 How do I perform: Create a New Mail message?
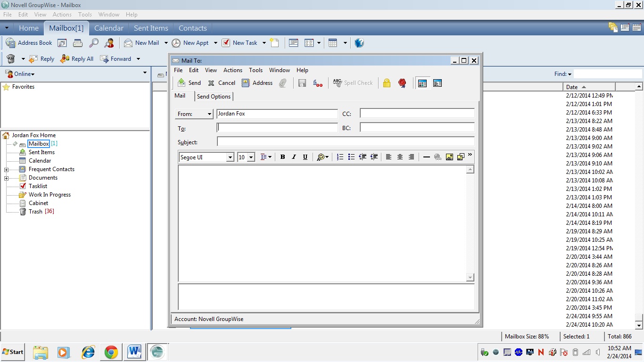pos(141,43)
